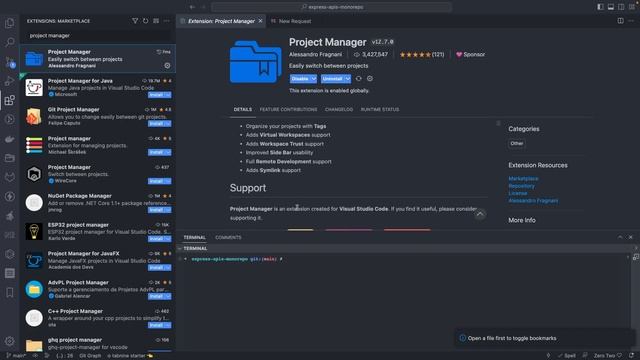The width and height of the screenshot is (640, 360).
Task: Toggle Spell checker in status bar
Action: click(x=567, y=356)
